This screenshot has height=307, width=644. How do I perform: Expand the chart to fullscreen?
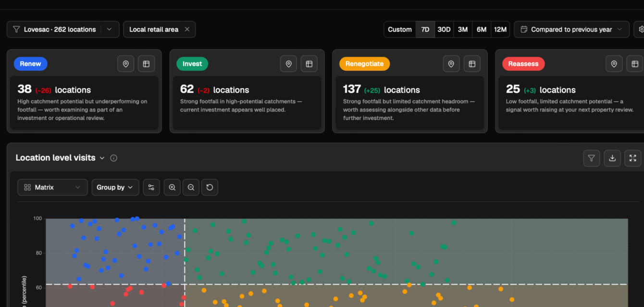point(633,158)
